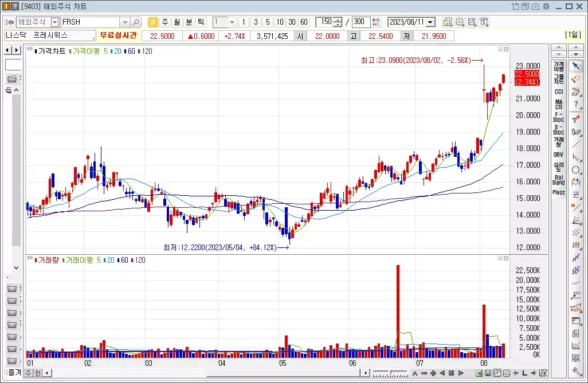This screenshot has height=383, width=588.
Task: Select the straight trend line drawing tool
Action: tap(576, 145)
